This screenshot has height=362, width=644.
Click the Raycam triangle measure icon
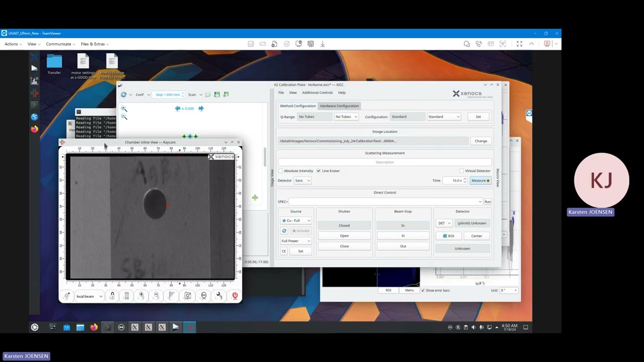click(x=172, y=296)
